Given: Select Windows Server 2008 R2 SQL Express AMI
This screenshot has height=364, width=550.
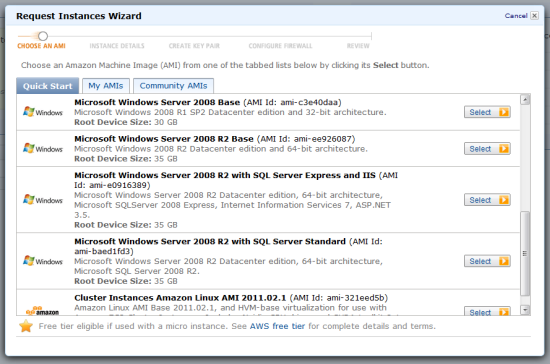Looking at the screenshot, I should point(487,200).
